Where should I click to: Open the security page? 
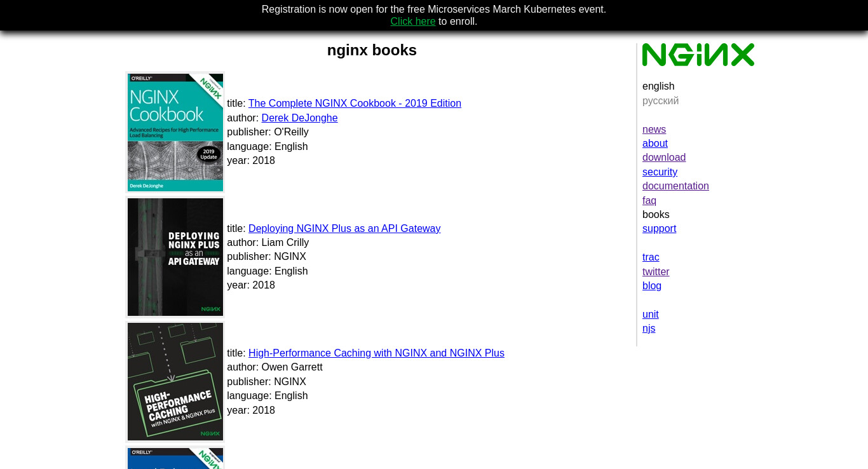pyautogui.click(x=660, y=172)
